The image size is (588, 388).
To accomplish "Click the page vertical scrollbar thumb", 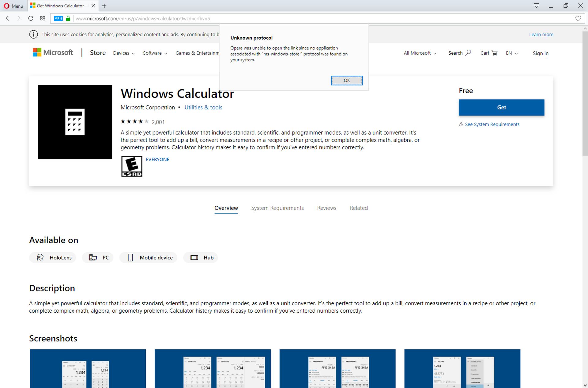I will click(585, 93).
